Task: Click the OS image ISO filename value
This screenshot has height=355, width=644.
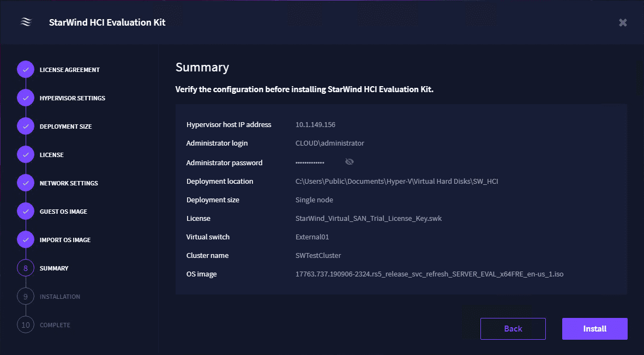Action: click(x=430, y=274)
